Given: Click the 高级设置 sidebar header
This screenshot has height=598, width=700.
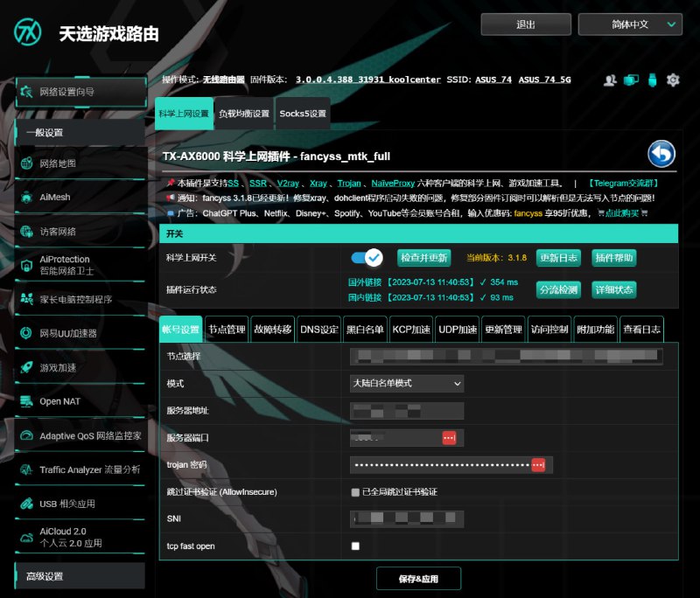Looking at the screenshot, I should 80,576.
